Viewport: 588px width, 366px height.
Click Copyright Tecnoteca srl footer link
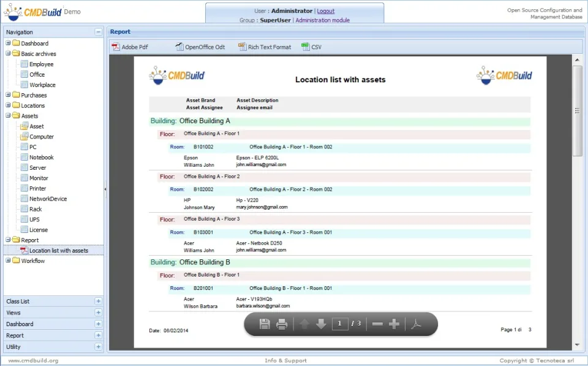537,360
